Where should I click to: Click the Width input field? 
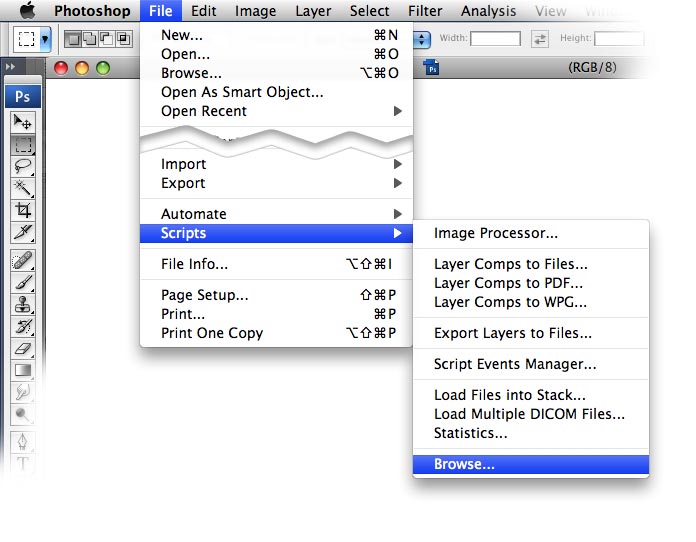pos(495,39)
